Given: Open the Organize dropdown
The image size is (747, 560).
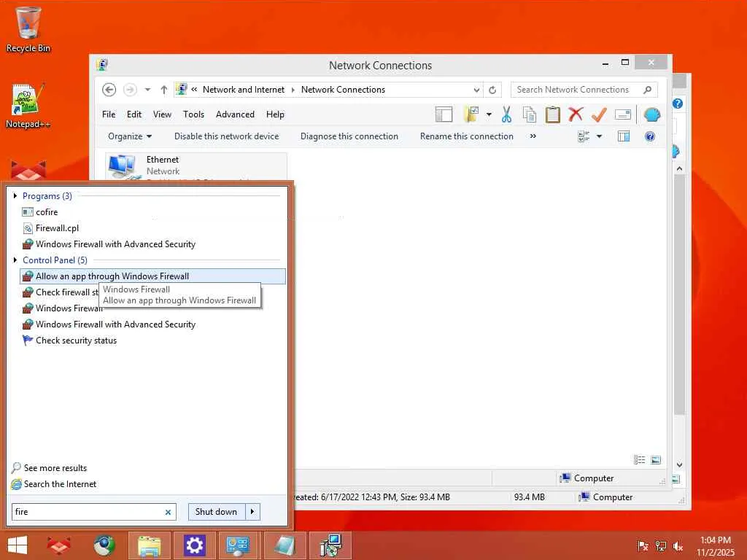Looking at the screenshot, I should [x=130, y=136].
